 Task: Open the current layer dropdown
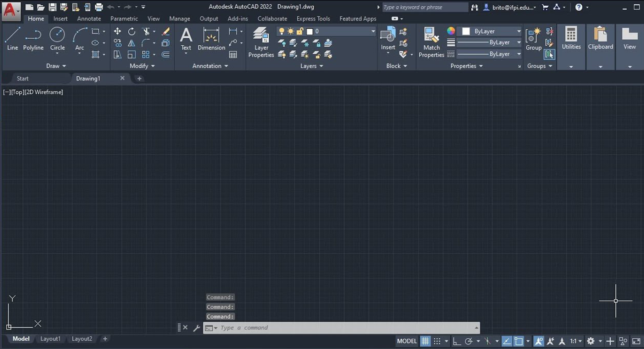point(373,31)
